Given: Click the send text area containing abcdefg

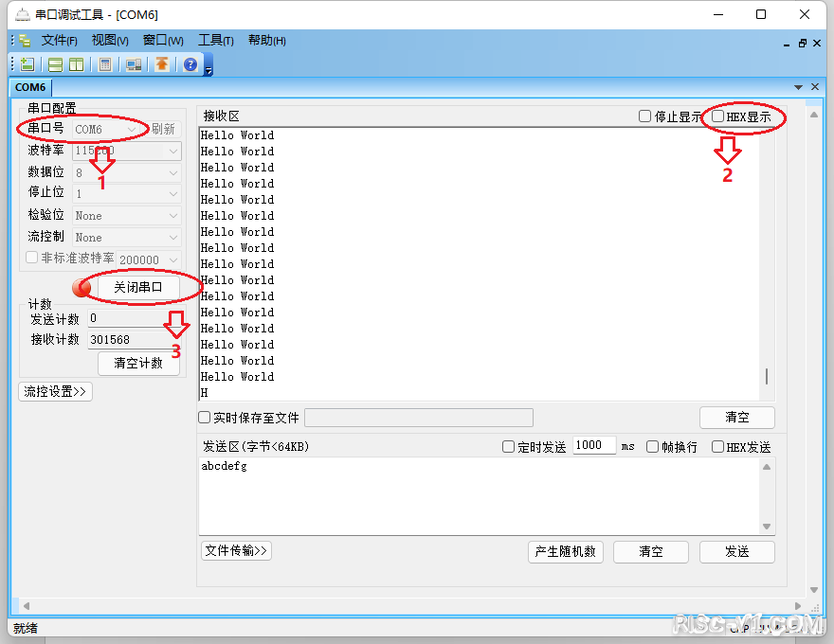Looking at the screenshot, I should click(x=480, y=496).
